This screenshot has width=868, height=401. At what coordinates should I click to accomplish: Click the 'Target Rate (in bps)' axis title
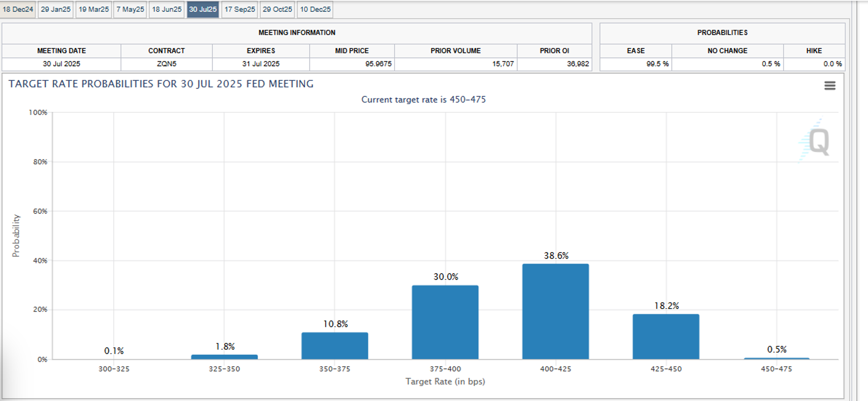(x=445, y=382)
